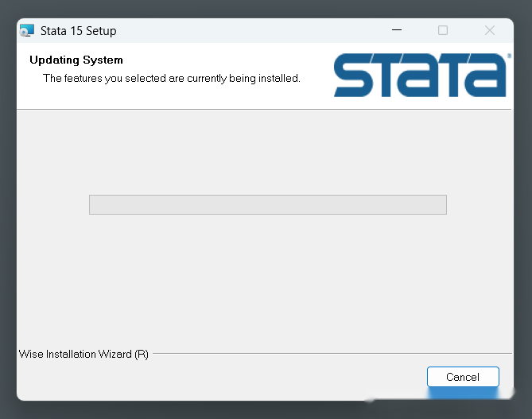Click the separator line under the header
Screen dimensions: 532x419
[x=264, y=109]
